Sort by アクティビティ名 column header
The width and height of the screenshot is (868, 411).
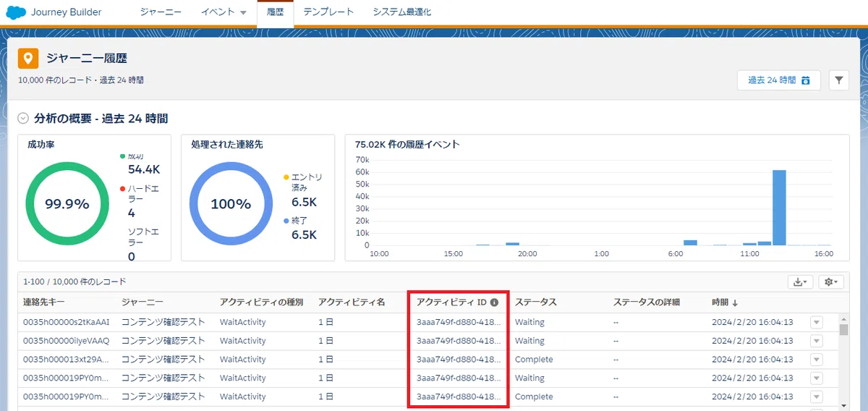point(352,302)
